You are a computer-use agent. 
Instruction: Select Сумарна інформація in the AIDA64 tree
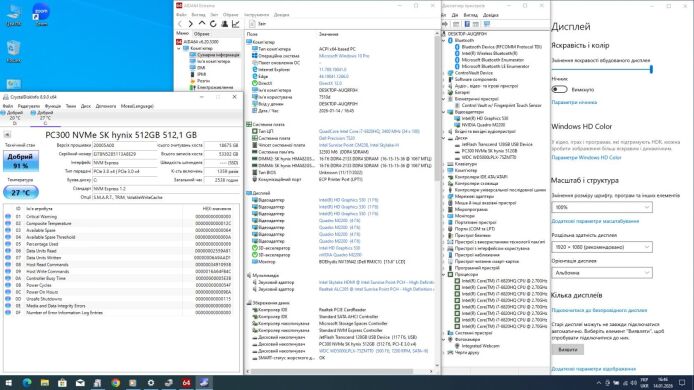218,55
